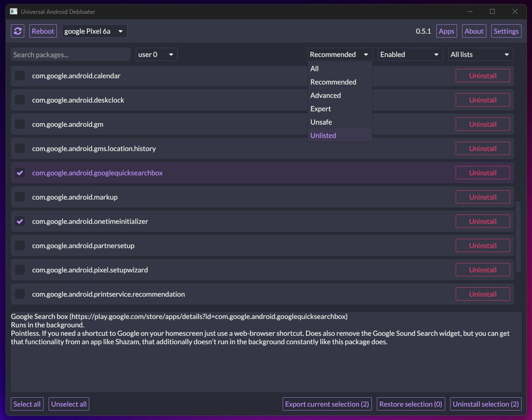Uncheck the googlequicksearchbox package checkbox
Viewport: 532px width, 420px height.
[x=20, y=173]
